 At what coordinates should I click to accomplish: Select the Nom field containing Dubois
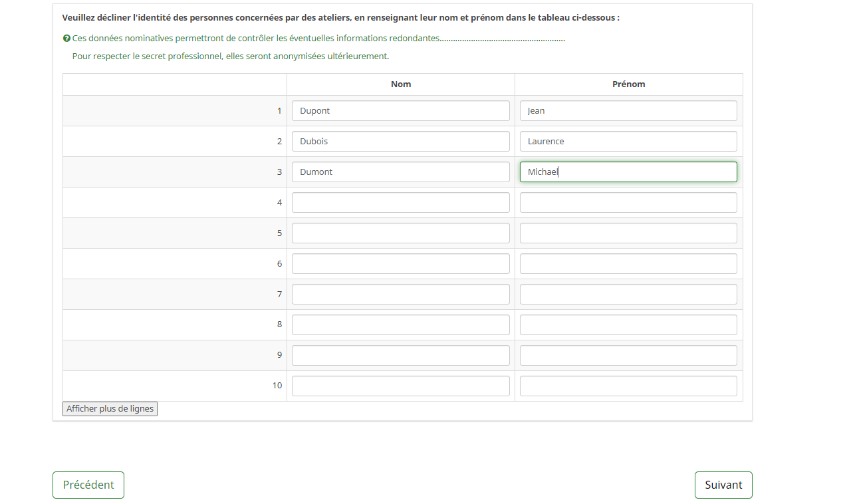coord(400,142)
